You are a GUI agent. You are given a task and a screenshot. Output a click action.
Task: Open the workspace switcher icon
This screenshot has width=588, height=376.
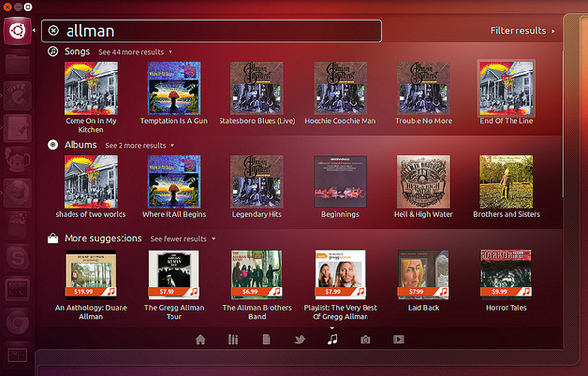tap(18, 355)
